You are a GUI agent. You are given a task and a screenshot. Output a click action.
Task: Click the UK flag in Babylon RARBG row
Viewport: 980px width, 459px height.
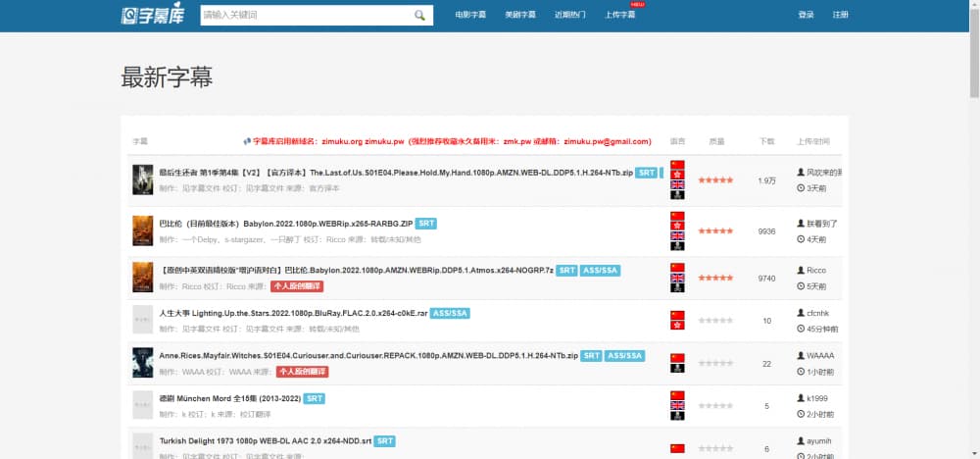tap(677, 235)
